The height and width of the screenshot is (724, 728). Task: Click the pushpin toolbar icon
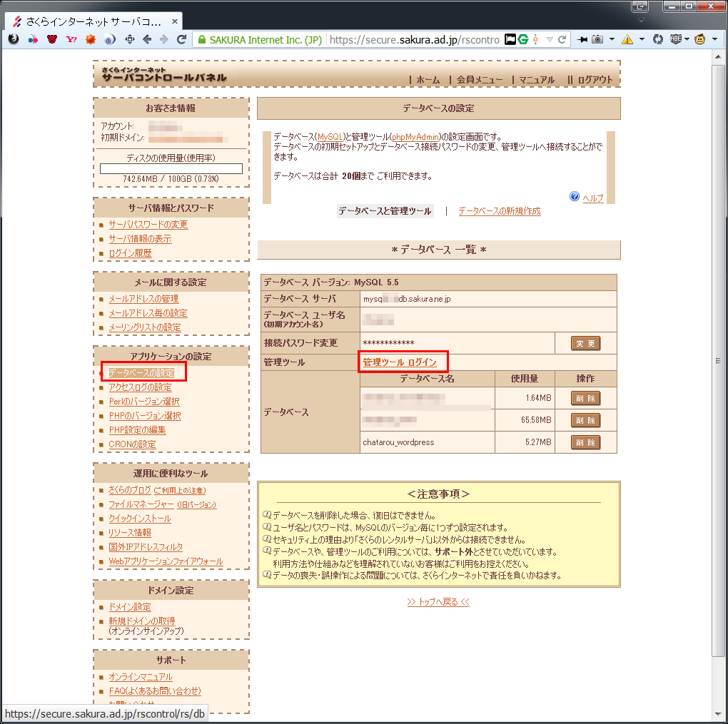pyautogui.click(x=582, y=39)
